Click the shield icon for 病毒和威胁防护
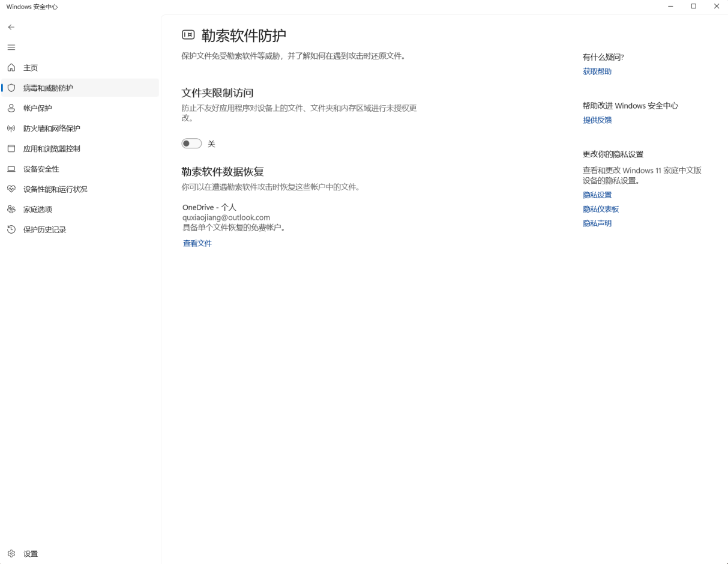728x564 pixels. (11, 88)
